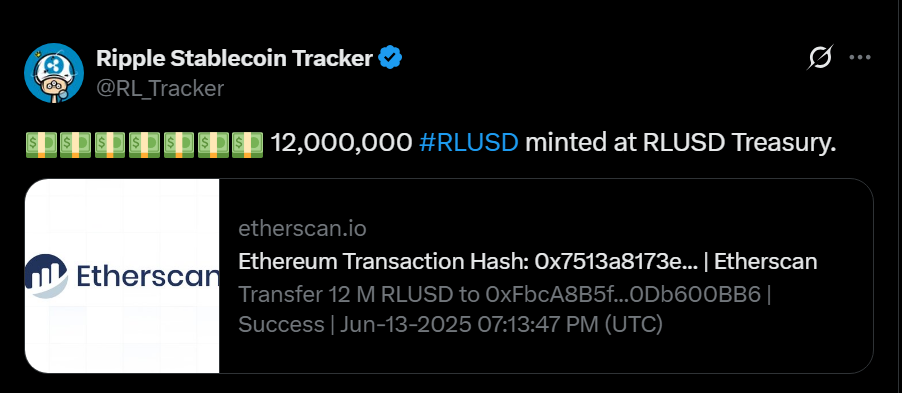Open the Ethereum Transaction Hash card title
Image resolution: width=902 pixels, height=393 pixels.
(528, 262)
